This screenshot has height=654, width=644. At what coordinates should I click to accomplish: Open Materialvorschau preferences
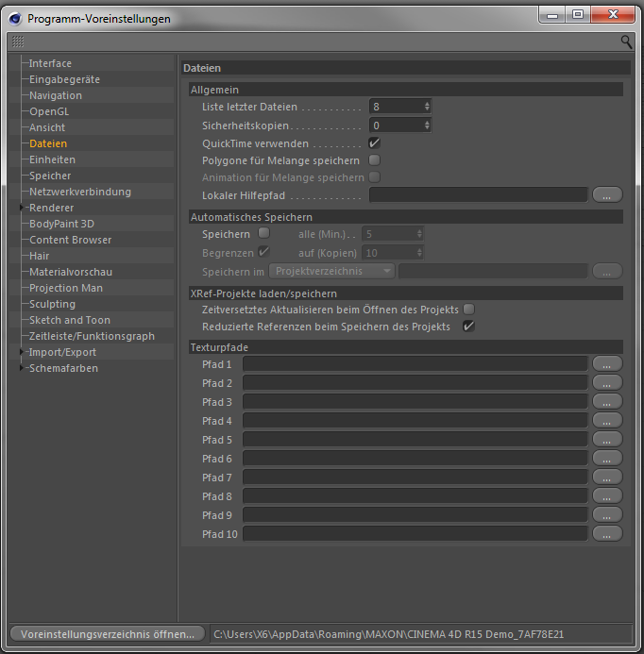[71, 272]
